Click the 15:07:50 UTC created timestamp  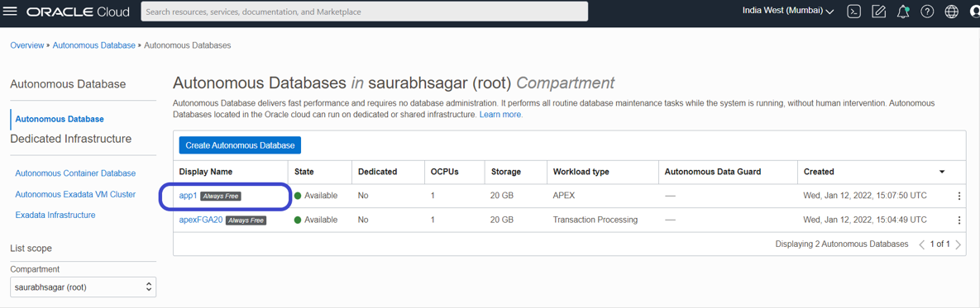865,196
